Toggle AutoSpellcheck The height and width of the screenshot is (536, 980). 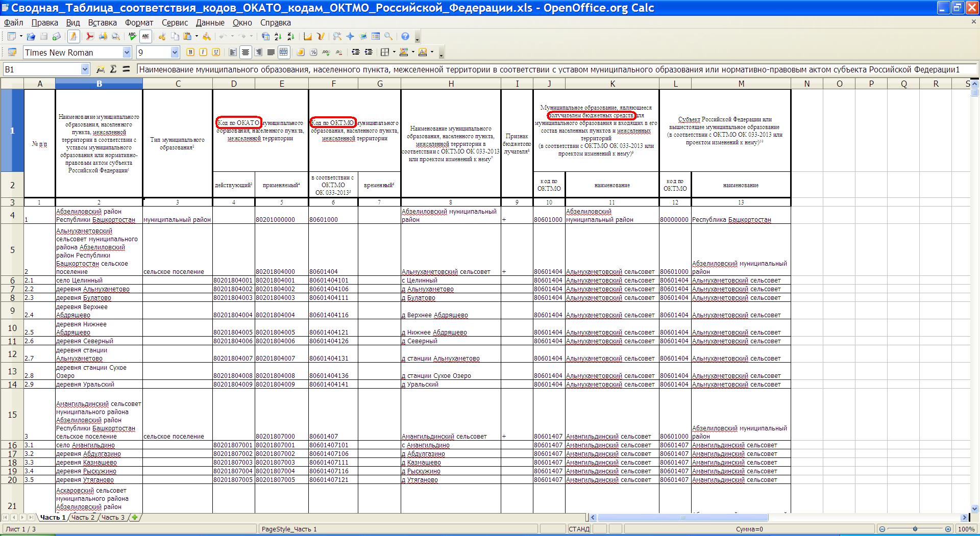145,36
